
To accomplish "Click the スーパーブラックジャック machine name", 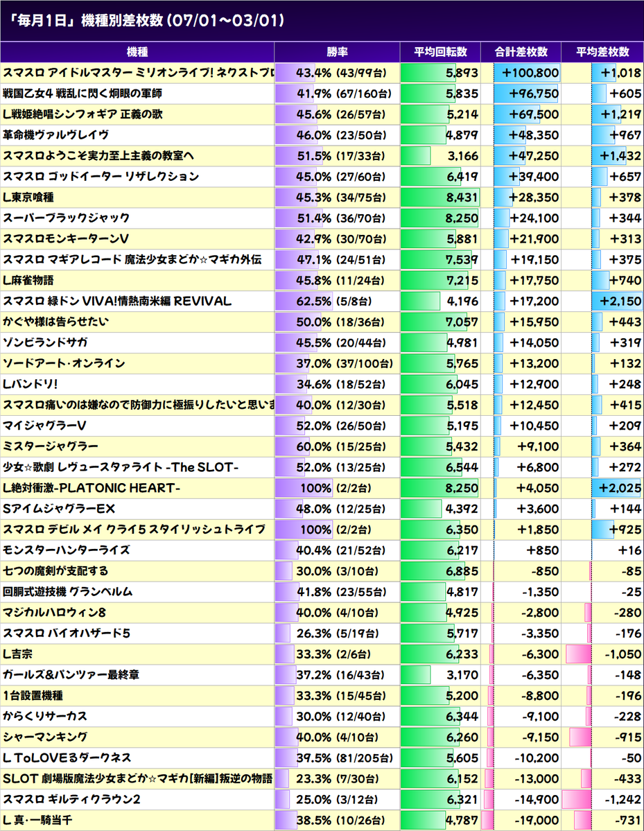I will coord(67,218).
